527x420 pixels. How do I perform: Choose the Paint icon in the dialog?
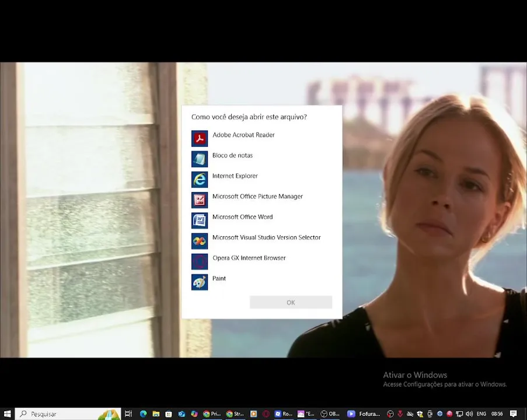[x=200, y=282]
